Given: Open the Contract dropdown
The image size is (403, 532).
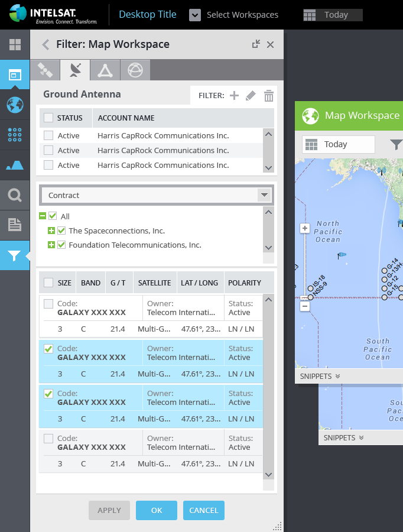Looking at the screenshot, I should [157, 195].
